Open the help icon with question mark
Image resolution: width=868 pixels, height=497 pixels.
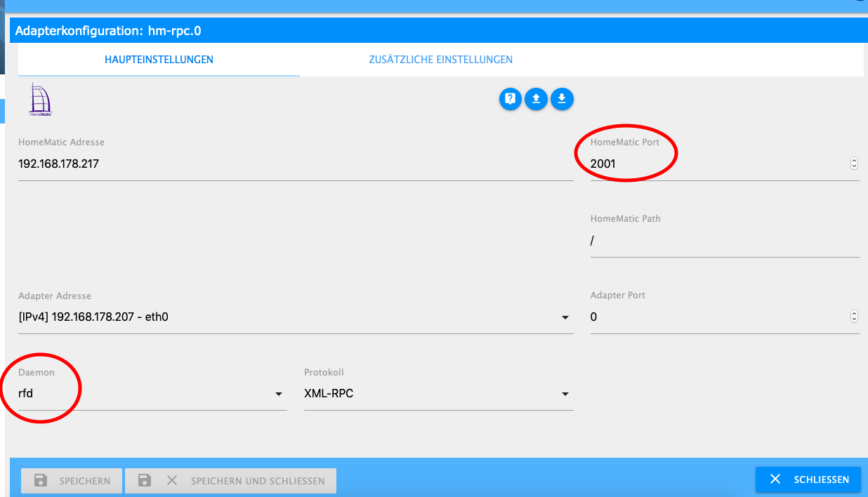point(511,99)
